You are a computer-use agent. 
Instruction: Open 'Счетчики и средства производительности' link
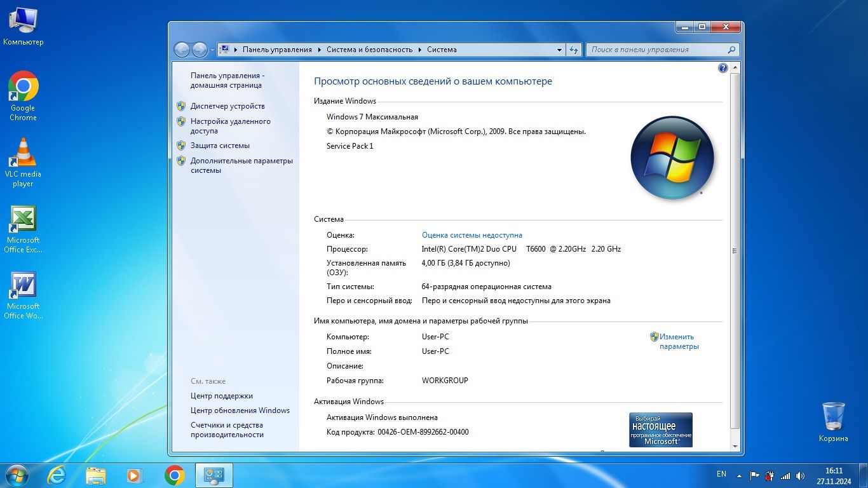pos(227,430)
